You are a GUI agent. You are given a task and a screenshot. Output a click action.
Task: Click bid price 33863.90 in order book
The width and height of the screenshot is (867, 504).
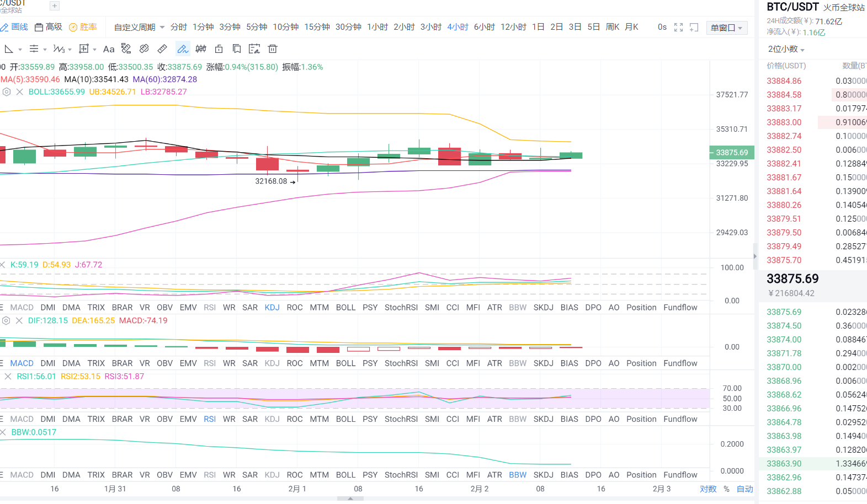click(x=784, y=464)
